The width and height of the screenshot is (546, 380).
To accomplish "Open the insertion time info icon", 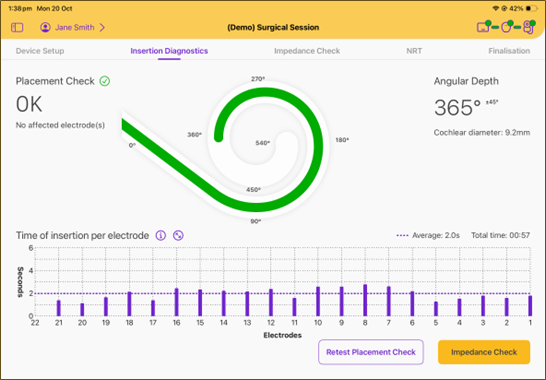I will (x=161, y=235).
